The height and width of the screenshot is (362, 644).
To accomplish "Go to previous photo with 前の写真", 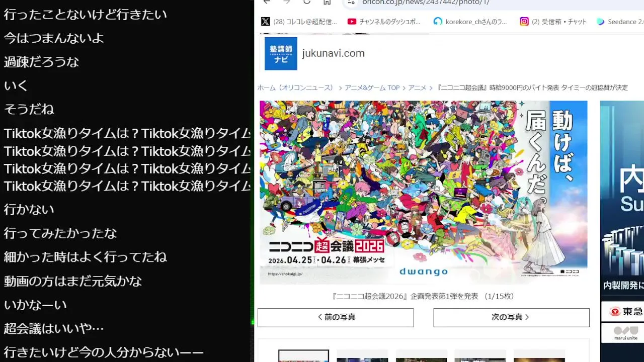I will pos(336,317).
